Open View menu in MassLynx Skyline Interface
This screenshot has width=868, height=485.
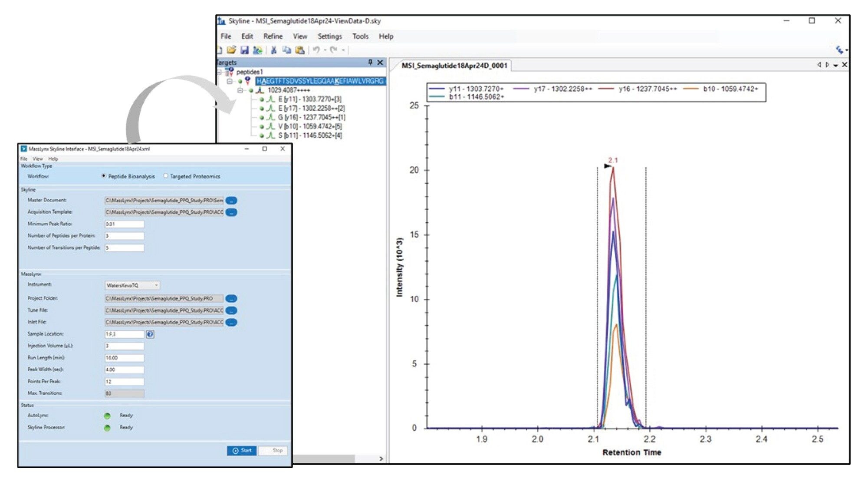38,159
